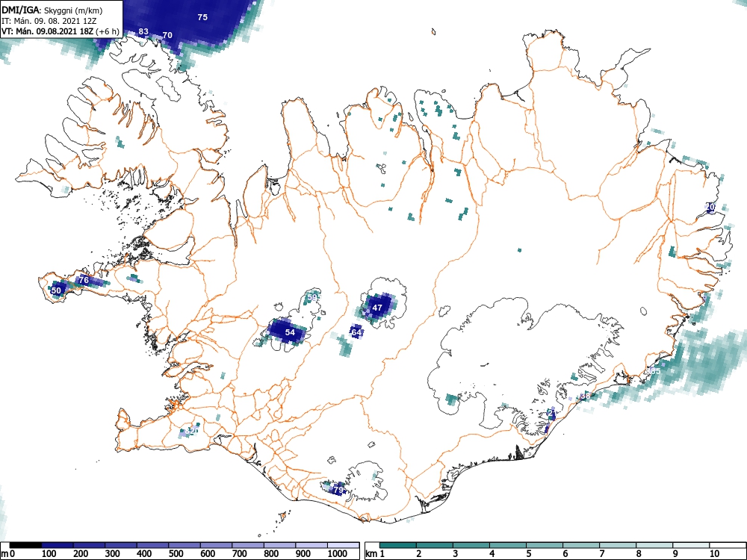Click the "VT: Mán. 09.08.2021 18Z (+6 h)" line
747x560 pixels.
[x=61, y=31]
